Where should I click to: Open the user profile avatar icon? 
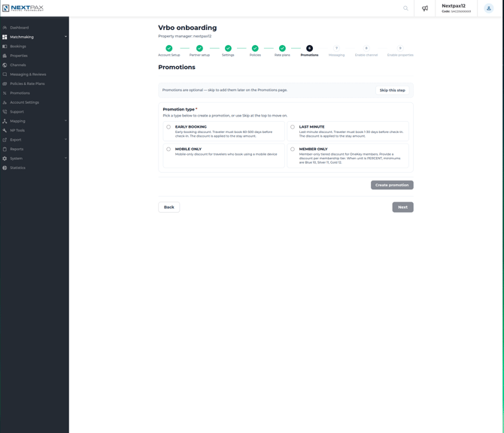point(488,8)
